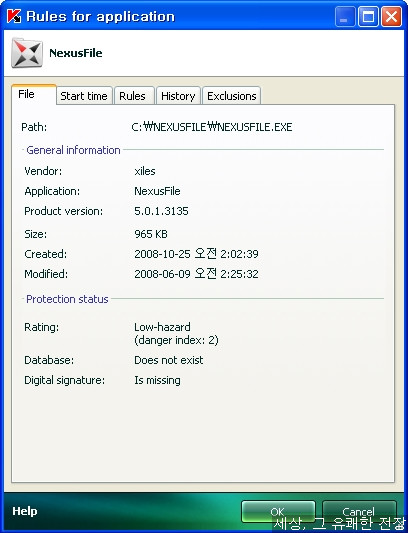Click the Is missing signature value
Viewport: 408px width, 533px height.
tap(157, 380)
